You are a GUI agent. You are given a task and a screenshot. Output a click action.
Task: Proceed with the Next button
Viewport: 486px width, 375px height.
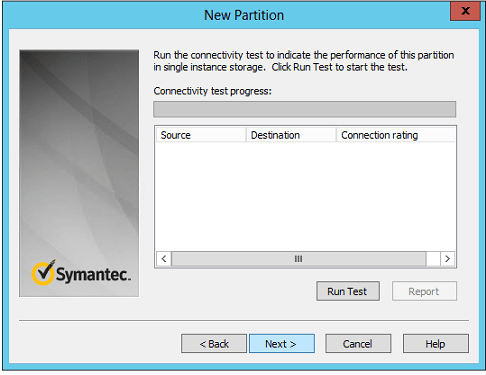pyautogui.click(x=282, y=343)
